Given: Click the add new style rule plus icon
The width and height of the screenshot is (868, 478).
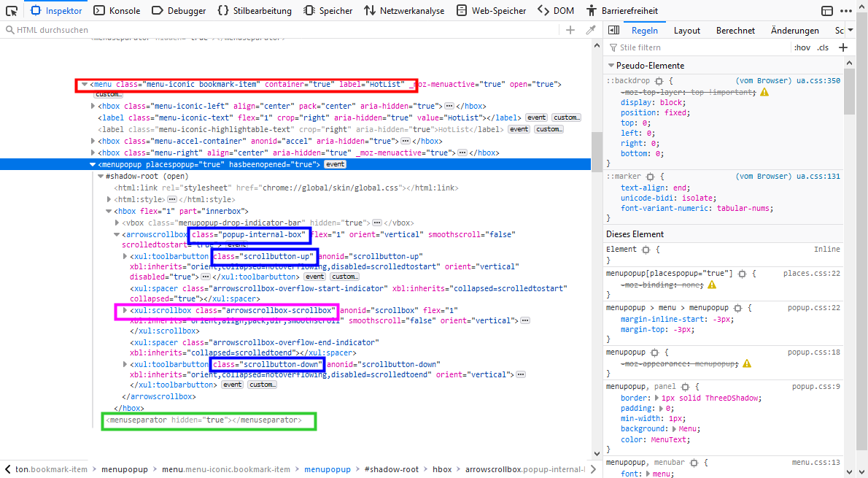Looking at the screenshot, I should [x=844, y=47].
